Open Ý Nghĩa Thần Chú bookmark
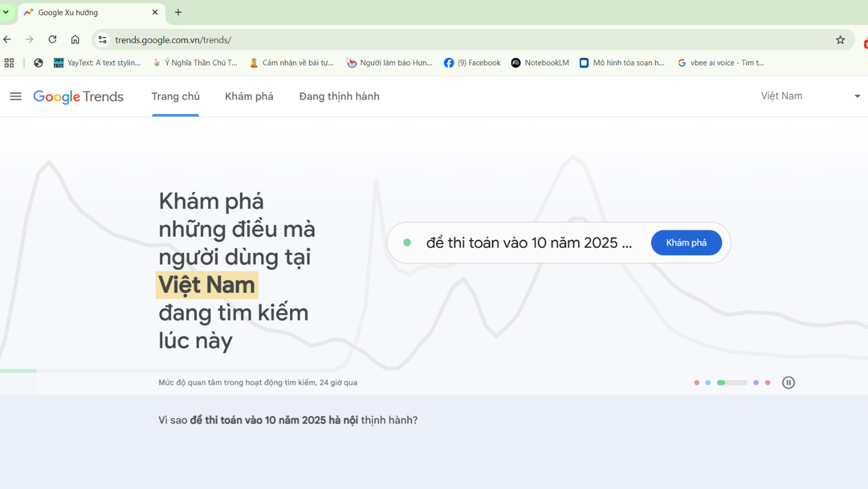 click(x=195, y=62)
